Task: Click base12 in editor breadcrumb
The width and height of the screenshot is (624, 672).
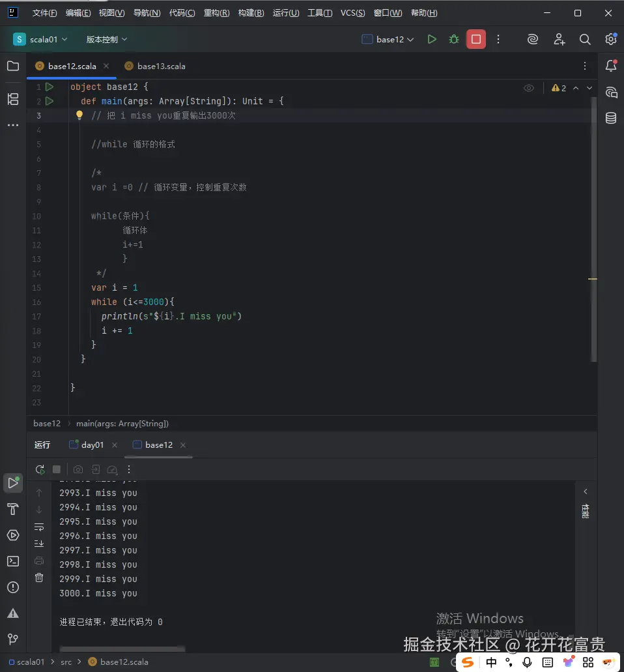Action: tap(47, 424)
